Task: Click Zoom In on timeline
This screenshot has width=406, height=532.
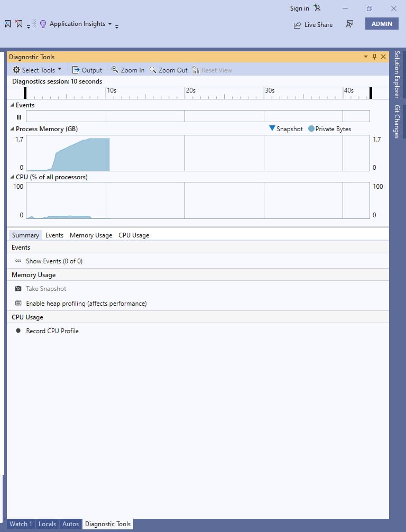Action: click(x=128, y=70)
